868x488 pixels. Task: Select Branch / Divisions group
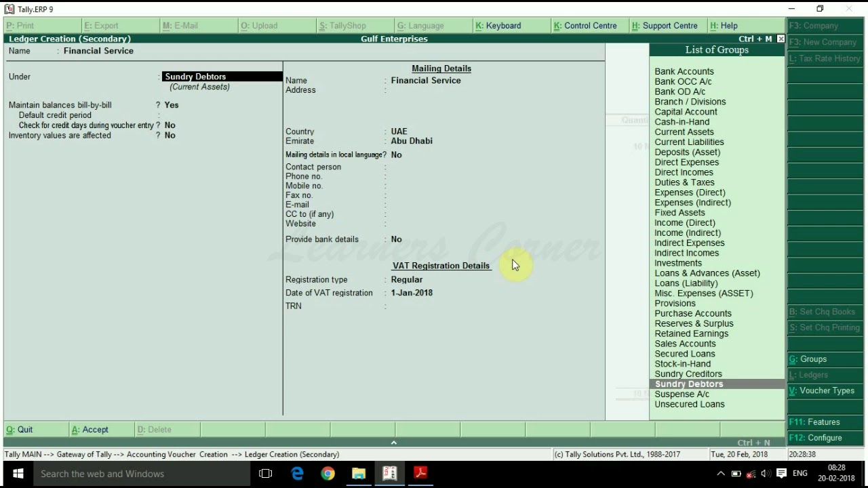pos(690,102)
